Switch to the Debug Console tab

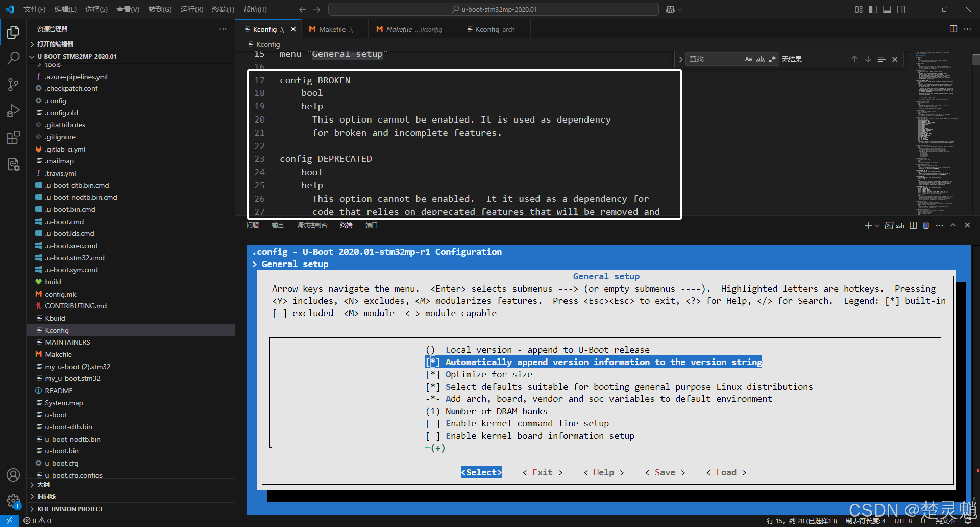coord(312,225)
